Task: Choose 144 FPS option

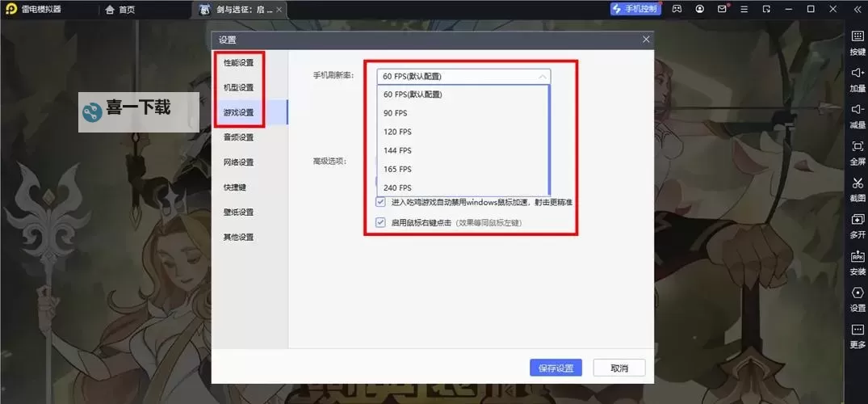Action: pos(463,150)
